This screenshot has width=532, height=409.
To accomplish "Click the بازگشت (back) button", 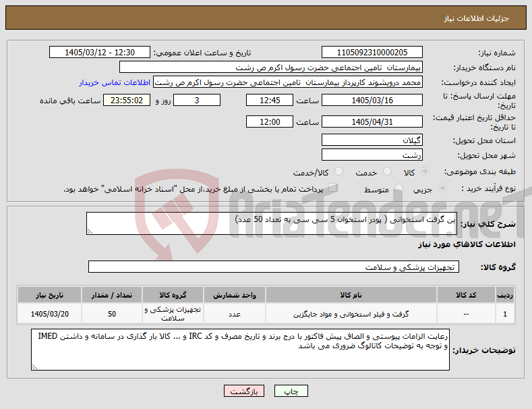I will (244, 391).
